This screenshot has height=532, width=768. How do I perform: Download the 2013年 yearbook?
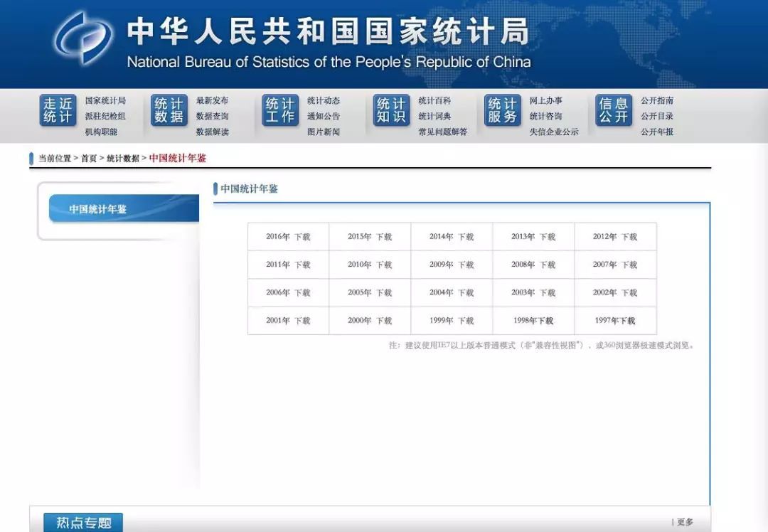[x=548, y=237]
